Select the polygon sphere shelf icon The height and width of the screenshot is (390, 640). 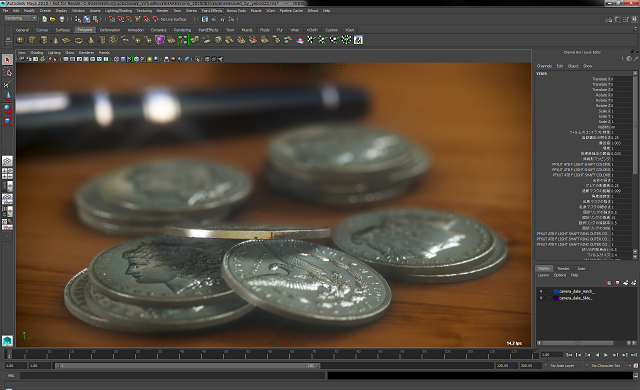pyautogui.click(x=20, y=40)
